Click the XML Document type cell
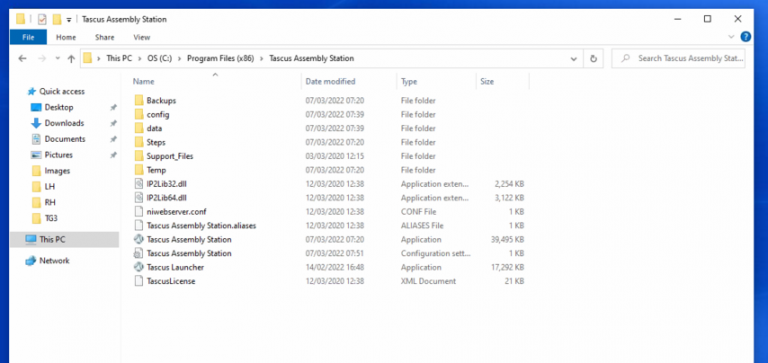 429,281
